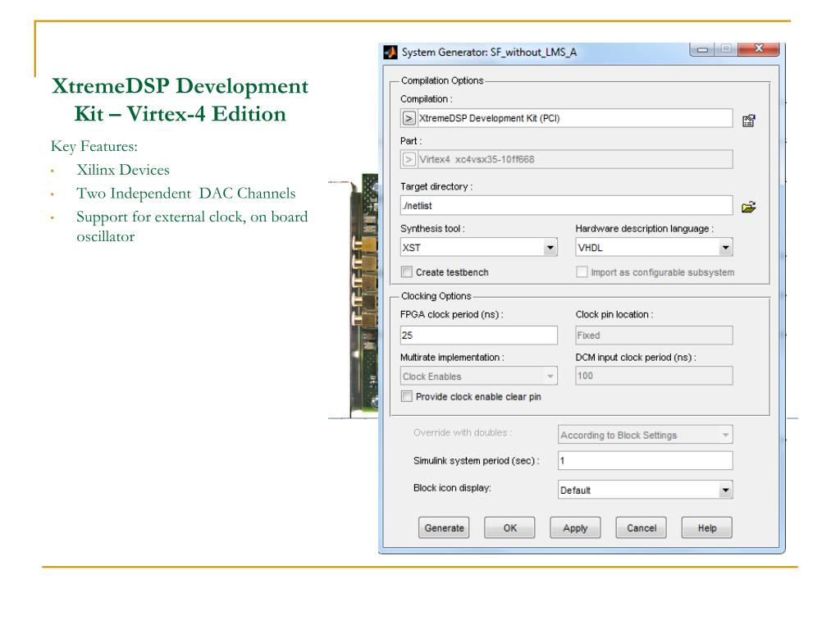Click the Clock pin location field
840x630 pixels.
tap(654, 336)
